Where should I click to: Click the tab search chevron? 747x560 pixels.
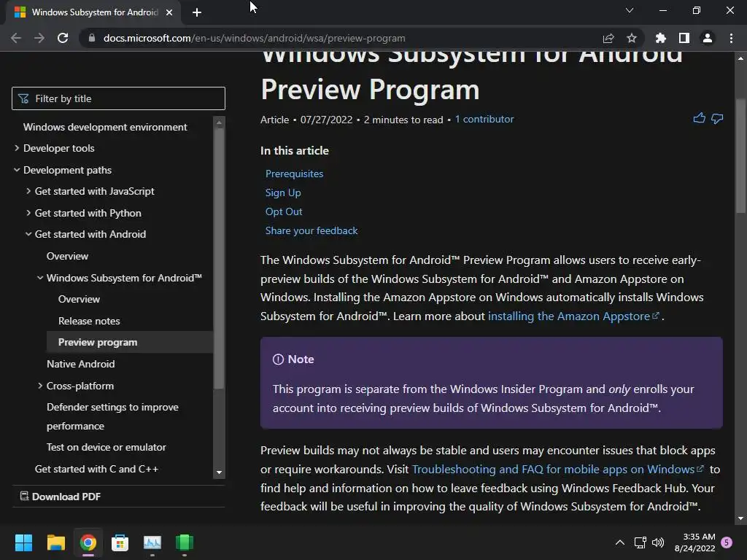630,10
